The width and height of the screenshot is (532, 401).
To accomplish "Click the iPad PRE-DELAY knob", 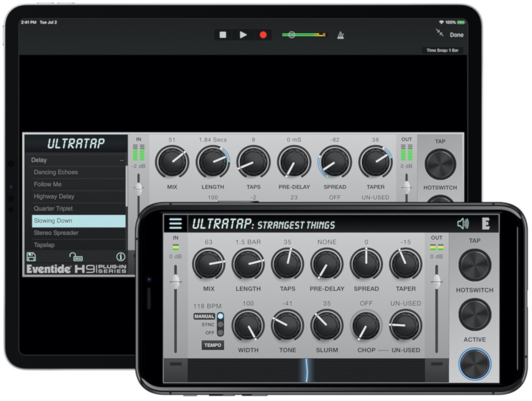I will pyautogui.click(x=294, y=162).
